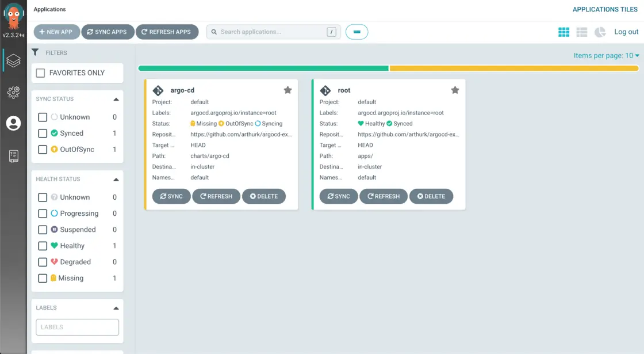644x354 pixels.
Task: Click the New App button
Action: tap(56, 32)
